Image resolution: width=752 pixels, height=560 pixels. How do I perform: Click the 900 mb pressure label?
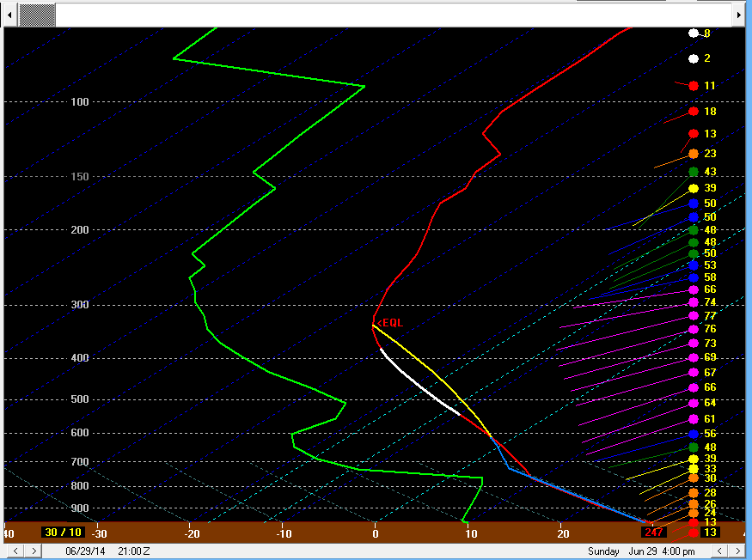pos(80,508)
